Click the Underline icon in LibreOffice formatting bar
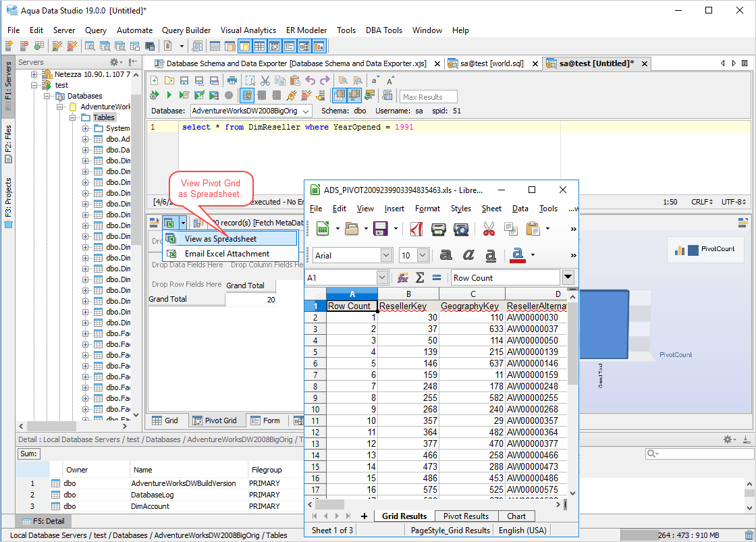Screen dimensions: 756x542 click(x=490, y=255)
